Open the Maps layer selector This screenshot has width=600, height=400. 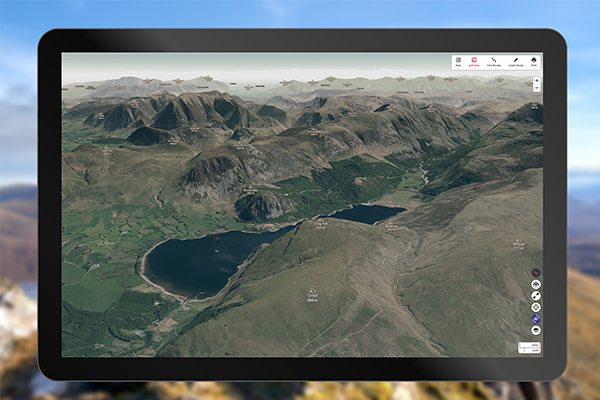[x=458, y=61]
